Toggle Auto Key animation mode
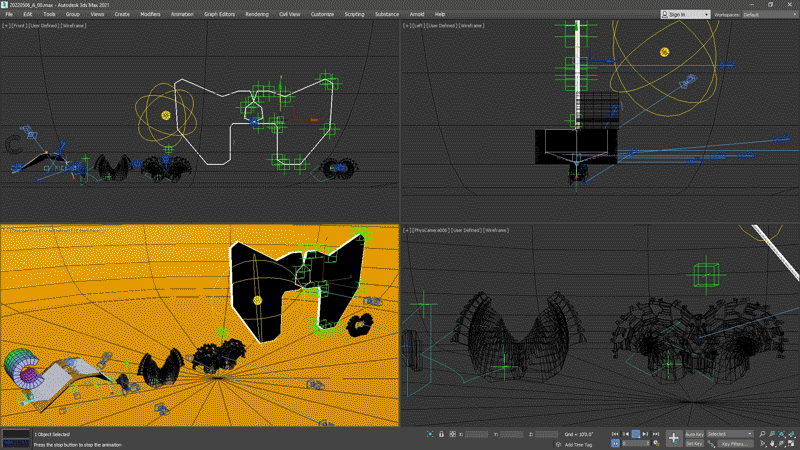 coord(695,434)
